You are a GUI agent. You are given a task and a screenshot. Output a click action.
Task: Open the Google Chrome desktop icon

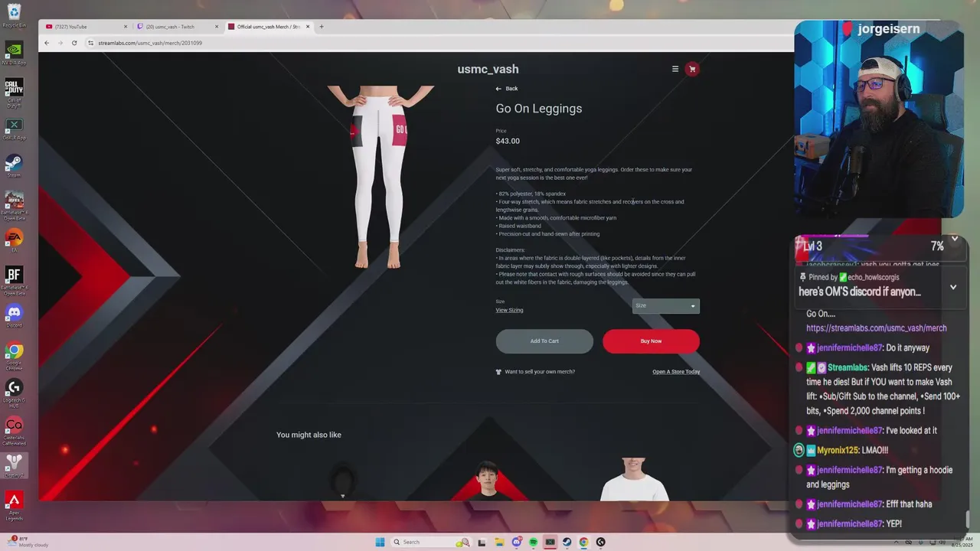click(x=14, y=353)
